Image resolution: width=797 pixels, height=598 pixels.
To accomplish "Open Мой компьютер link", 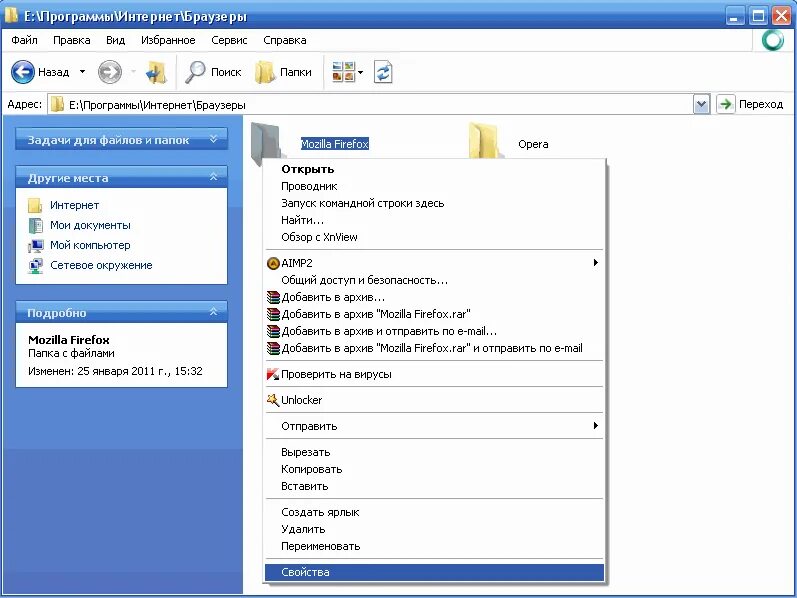I will [x=90, y=245].
